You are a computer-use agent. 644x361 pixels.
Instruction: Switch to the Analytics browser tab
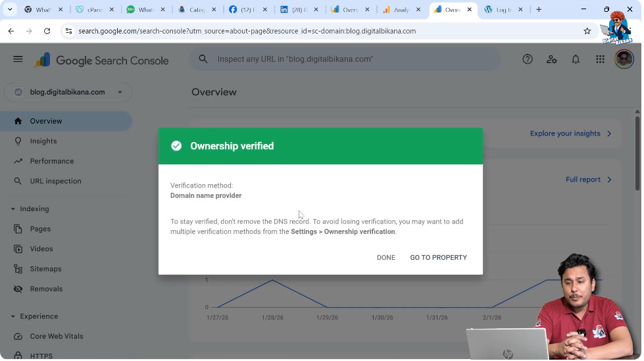click(402, 9)
